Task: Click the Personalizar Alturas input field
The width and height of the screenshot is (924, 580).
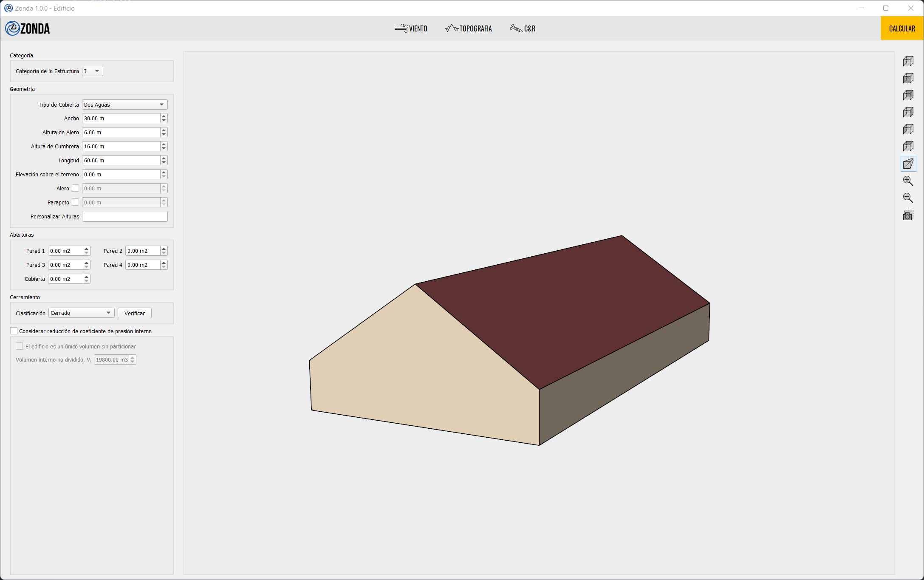Action: [124, 216]
